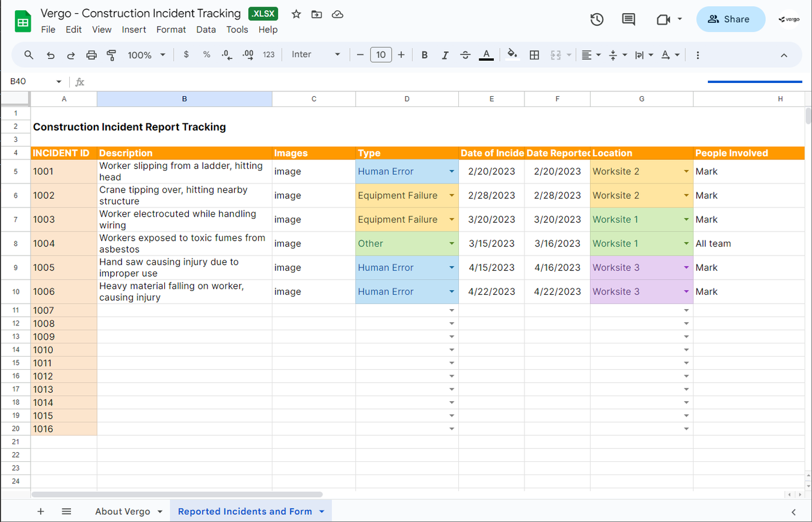This screenshot has height=522, width=812.
Task: Toggle strikethrough formatting
Action: pos(465,55)
